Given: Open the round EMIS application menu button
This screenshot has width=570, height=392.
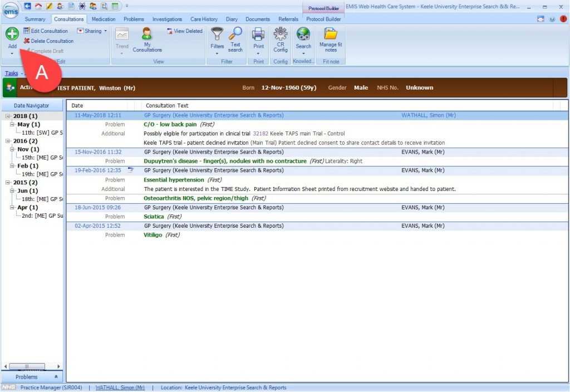Looking at the screenshot, I should point(11,11).
